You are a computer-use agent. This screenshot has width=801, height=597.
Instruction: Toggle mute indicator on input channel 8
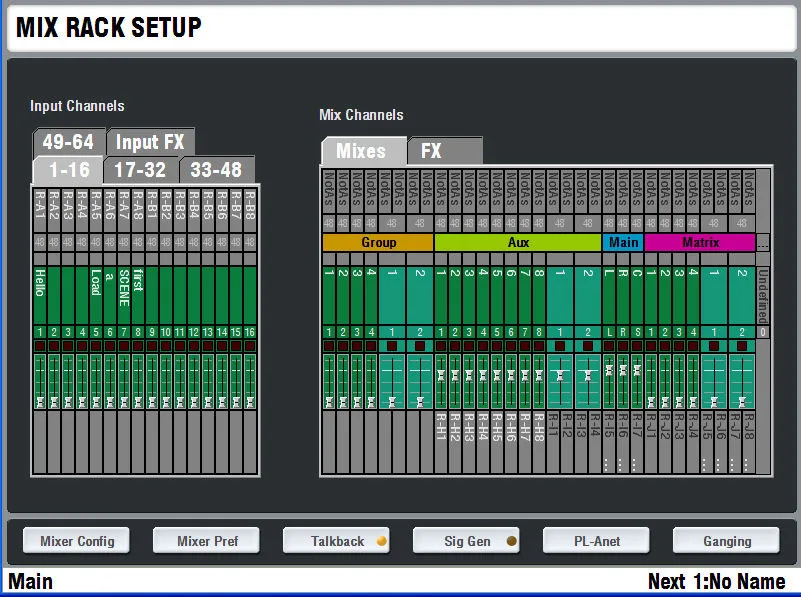point(137,346)
